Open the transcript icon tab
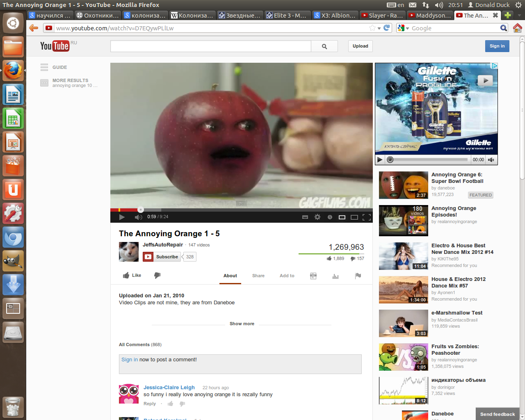This screenshot has width=525, height=420. point(313,276)
